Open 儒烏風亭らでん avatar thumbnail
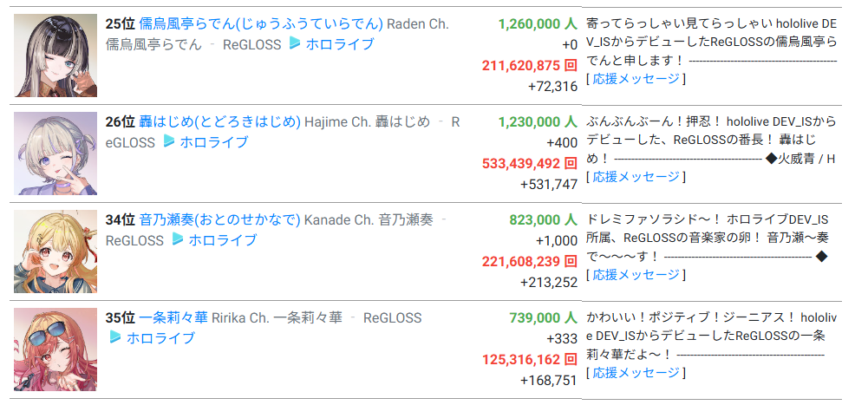Screen dimensions: 868x405 point(55,56)
